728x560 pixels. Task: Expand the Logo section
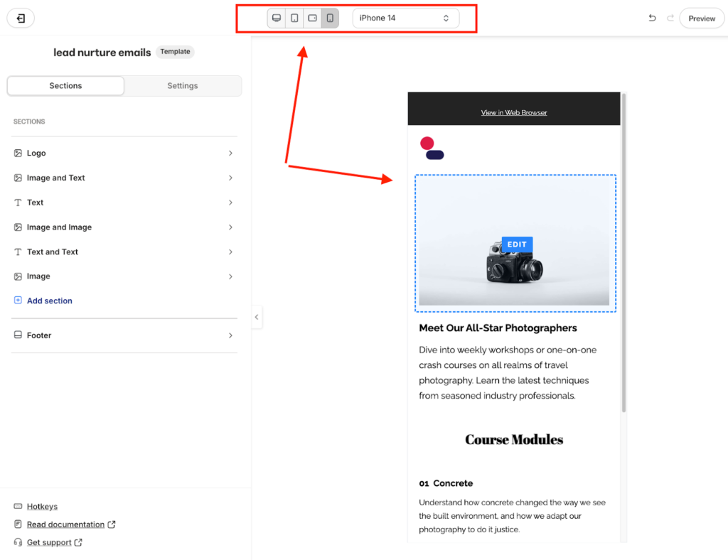point(124,153)
